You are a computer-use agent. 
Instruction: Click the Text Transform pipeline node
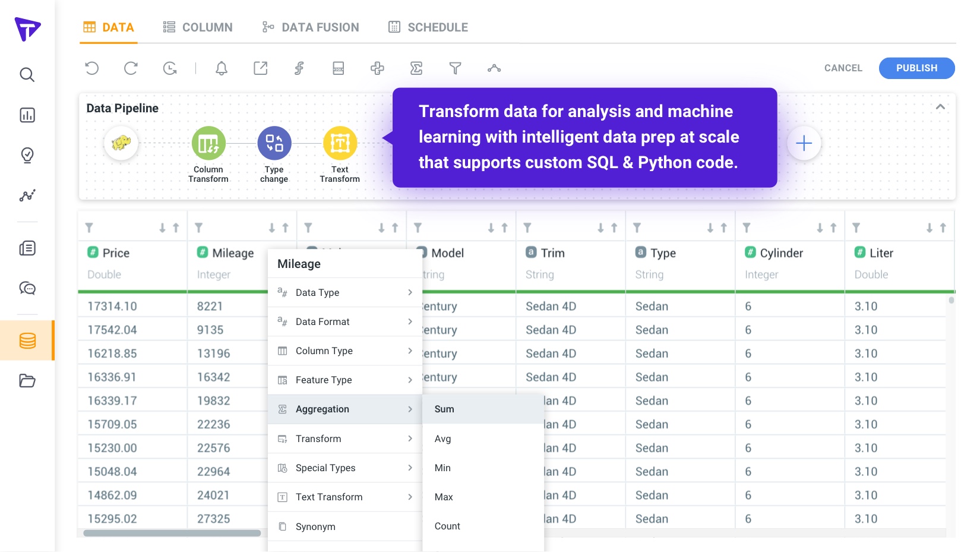340,143
